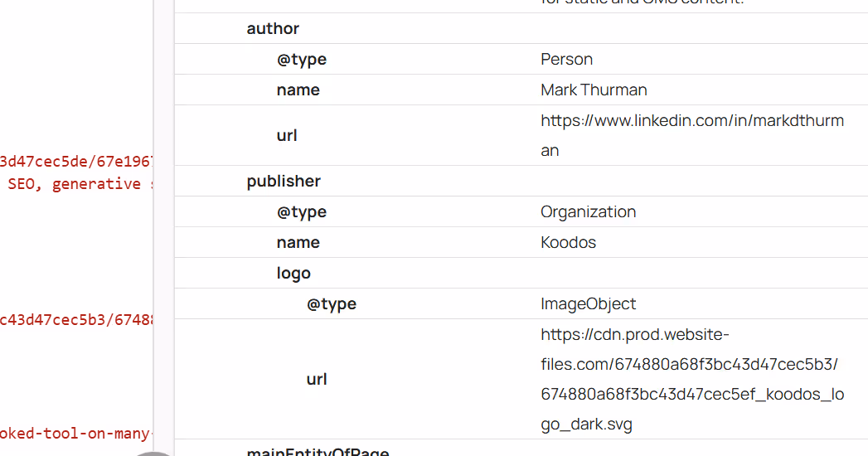Select the mainEntityOfPage property row
Screen dimensions: 868x456
pos(521,449)
